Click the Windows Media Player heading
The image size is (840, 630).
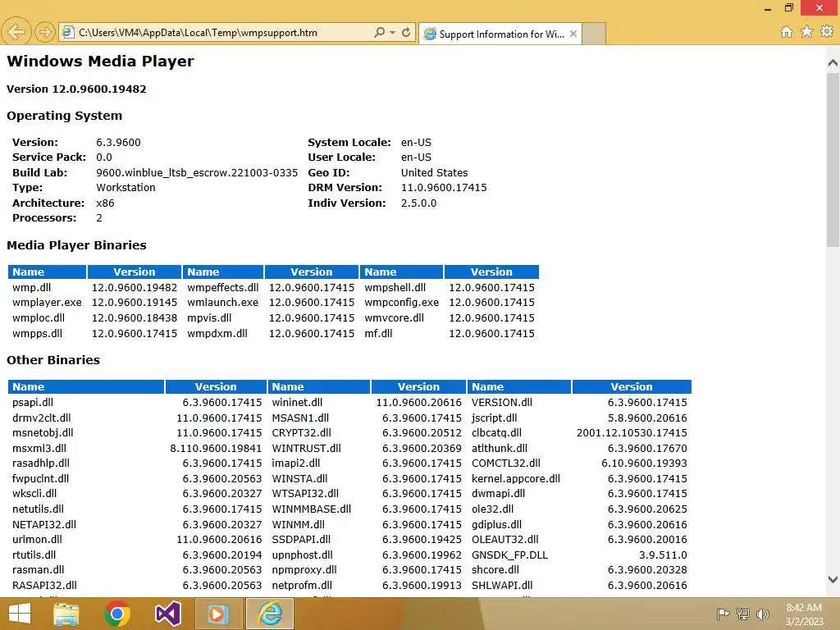click(100, 61)
